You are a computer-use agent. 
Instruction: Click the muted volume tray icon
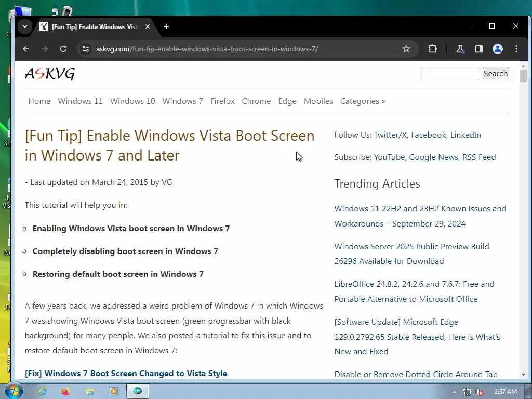(x=480, y=392)
